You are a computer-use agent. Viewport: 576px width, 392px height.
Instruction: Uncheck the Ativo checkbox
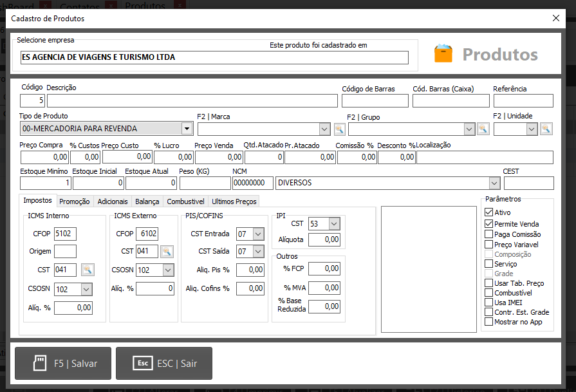[488, 213]
